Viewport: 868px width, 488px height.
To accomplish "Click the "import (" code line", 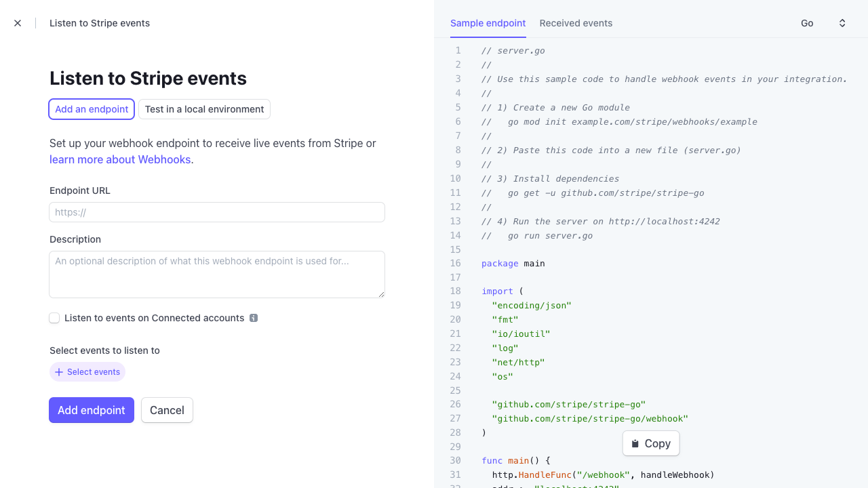I will [x=502, y=291].
